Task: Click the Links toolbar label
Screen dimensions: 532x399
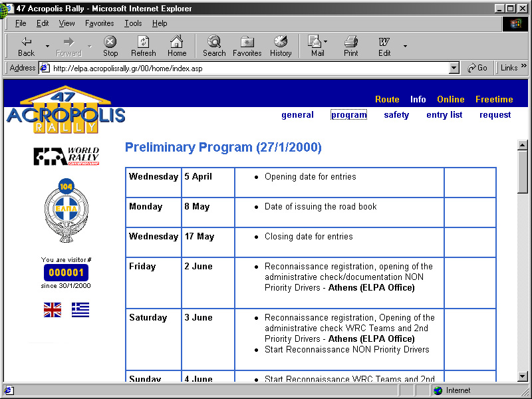Action: tap(509, 68)
